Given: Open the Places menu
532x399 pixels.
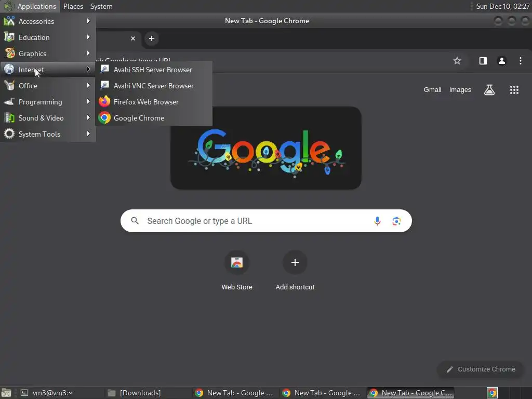Looking at the screenshot, I should (x=73, y=6).
